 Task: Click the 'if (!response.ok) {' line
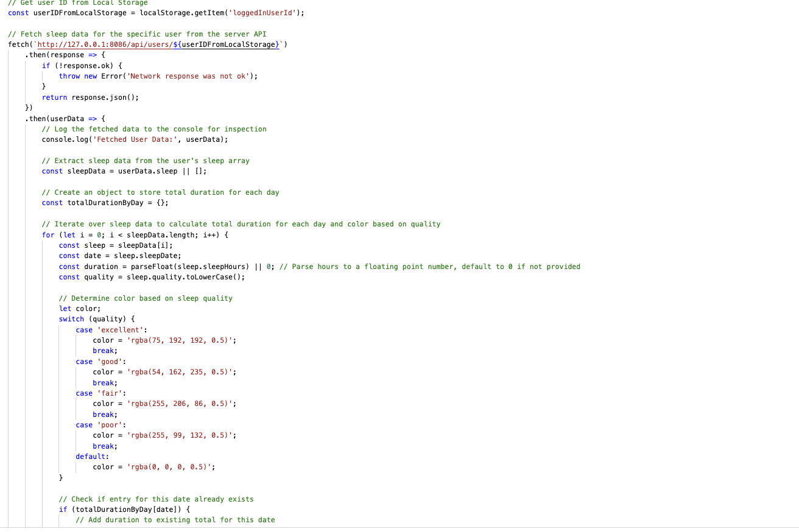click(x=82, y=66)
